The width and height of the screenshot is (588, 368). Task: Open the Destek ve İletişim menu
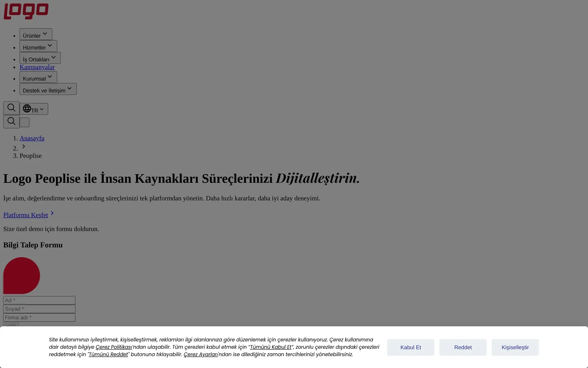point(48,89)
